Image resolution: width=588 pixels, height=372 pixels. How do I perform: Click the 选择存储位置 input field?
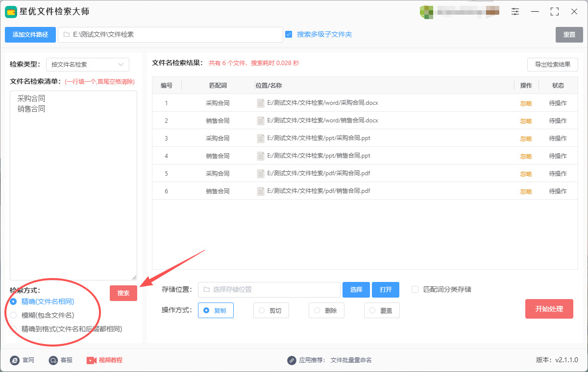coord(269,290)
